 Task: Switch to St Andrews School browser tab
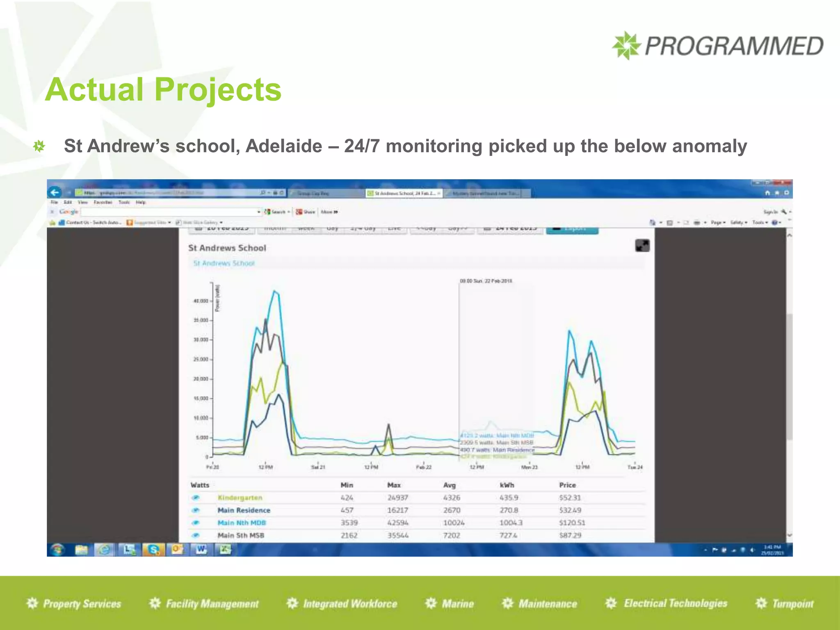pos(404,193)
